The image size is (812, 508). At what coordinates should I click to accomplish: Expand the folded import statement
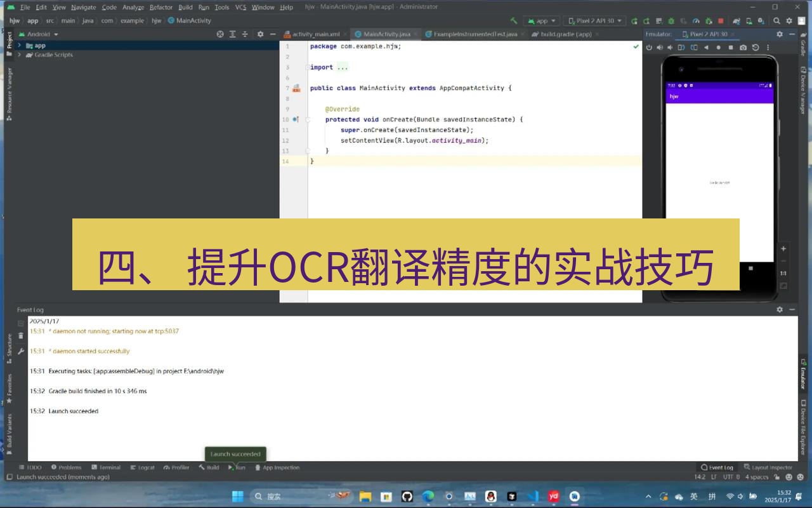click(x=343, y=67)
